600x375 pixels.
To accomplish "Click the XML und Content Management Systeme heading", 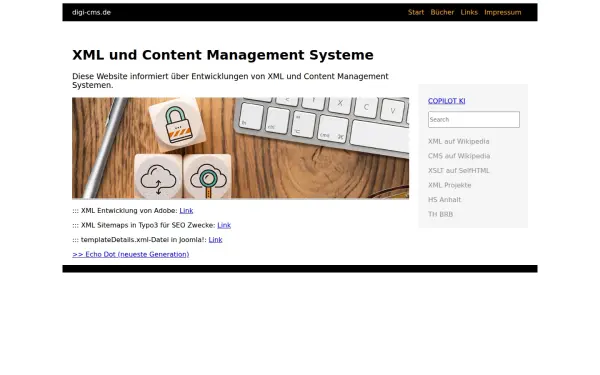I will tap(223, 55).
